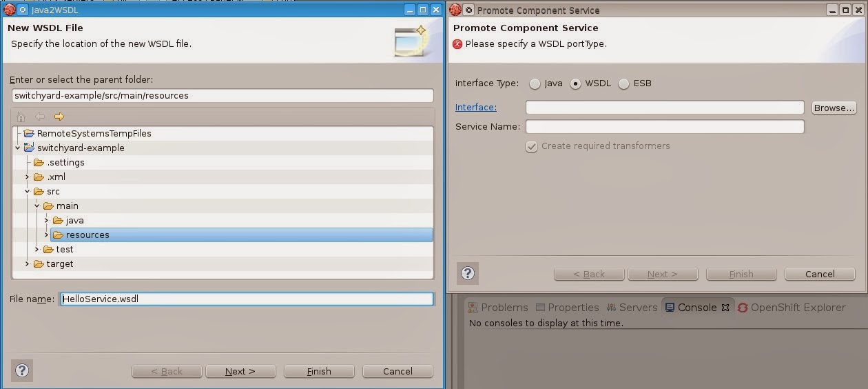Click the forward arrow in folder navigation toolbar
This screenshot has height=389, width=868.
[59, 117]
